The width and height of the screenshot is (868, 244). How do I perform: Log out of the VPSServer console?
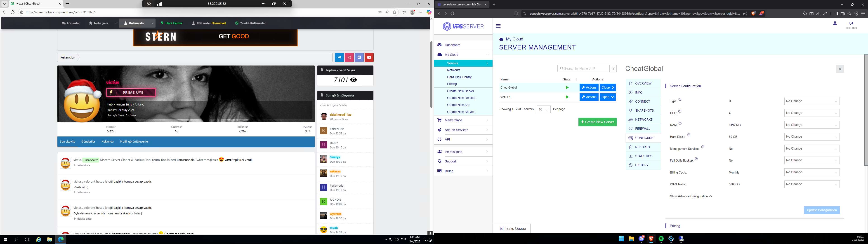[851, 25]
